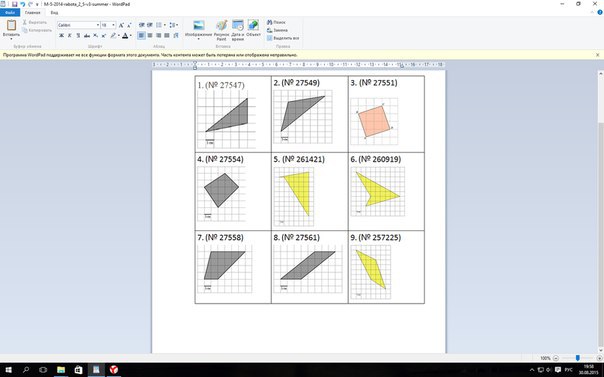This screenshot has width=604, height=377.
Task: Toggle left text alignment
Action: tap(141, 35)
